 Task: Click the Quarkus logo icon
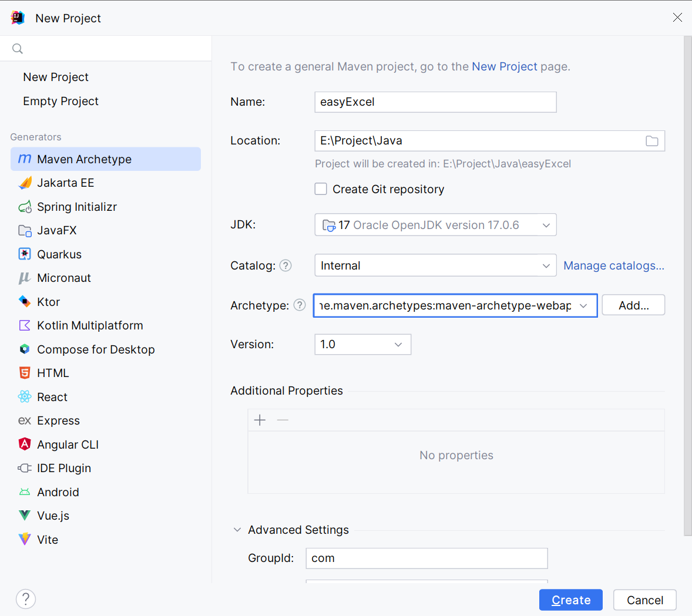click(25, 254)
